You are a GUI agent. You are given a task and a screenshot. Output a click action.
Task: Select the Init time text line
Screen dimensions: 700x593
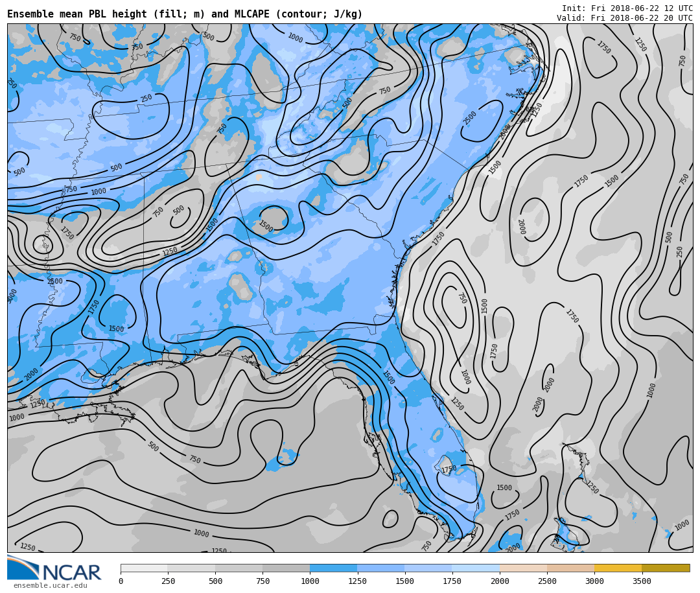(627, 8)
